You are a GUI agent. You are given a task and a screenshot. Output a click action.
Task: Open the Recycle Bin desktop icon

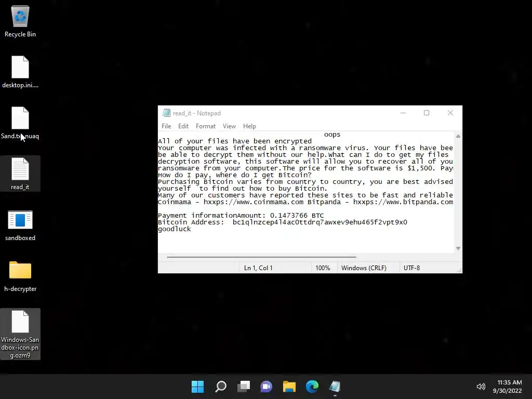[x=20, y=21]
